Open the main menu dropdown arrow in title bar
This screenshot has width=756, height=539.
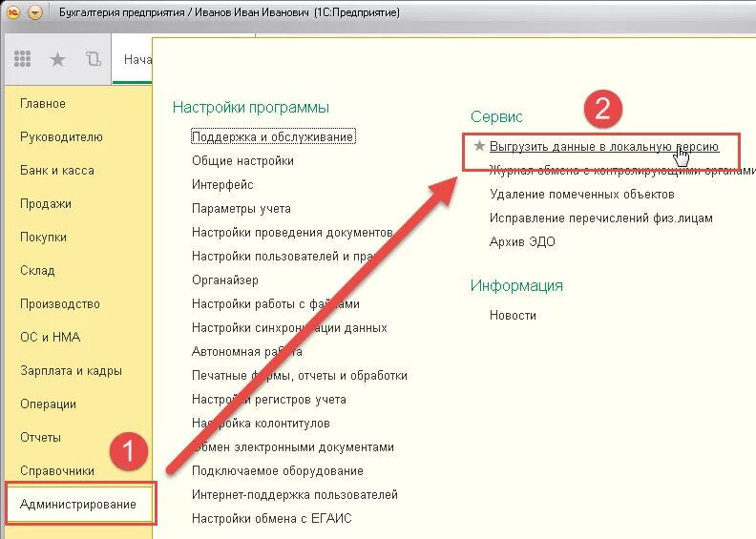35,12
